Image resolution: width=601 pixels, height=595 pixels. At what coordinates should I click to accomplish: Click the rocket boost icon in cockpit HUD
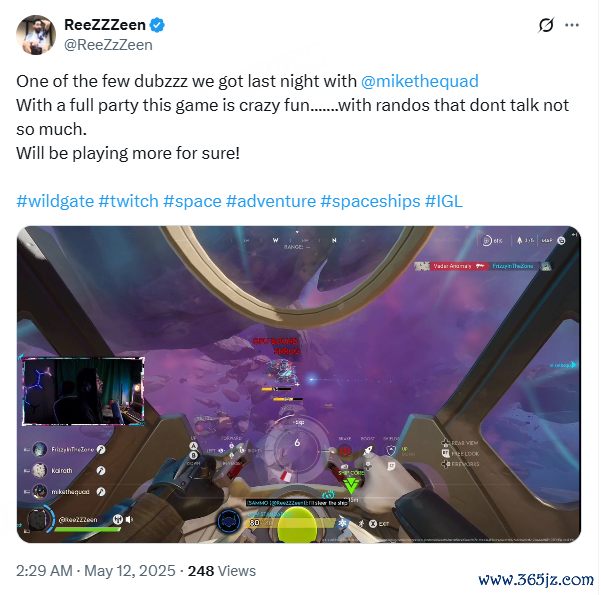click(368, 450)
